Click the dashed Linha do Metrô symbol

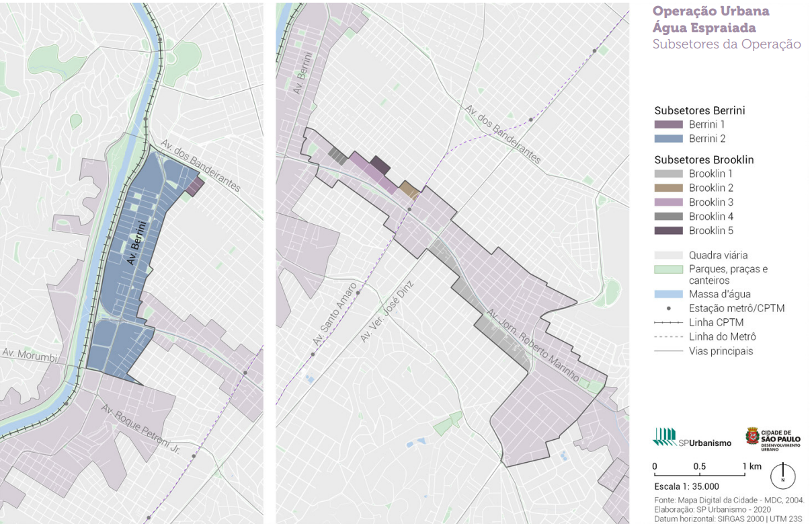point(668,337)
